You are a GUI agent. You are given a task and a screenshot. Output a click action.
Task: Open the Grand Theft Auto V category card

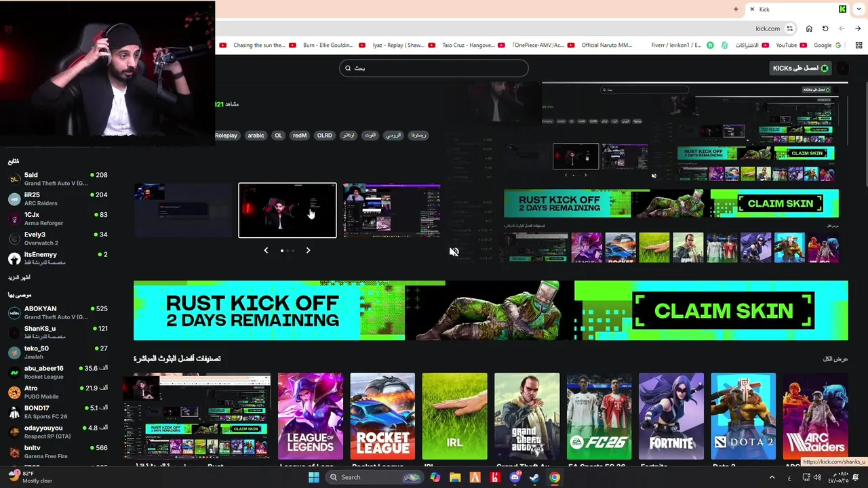point(527,416)
